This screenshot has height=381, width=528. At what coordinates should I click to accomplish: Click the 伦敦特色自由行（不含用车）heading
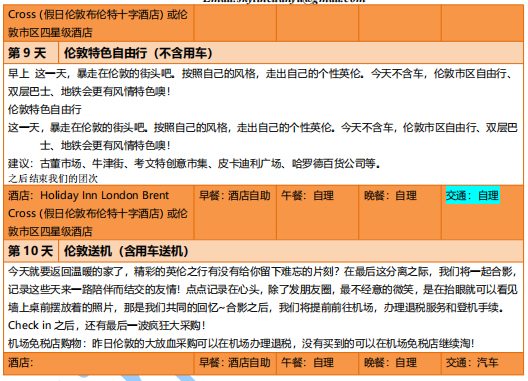point(138,53)
